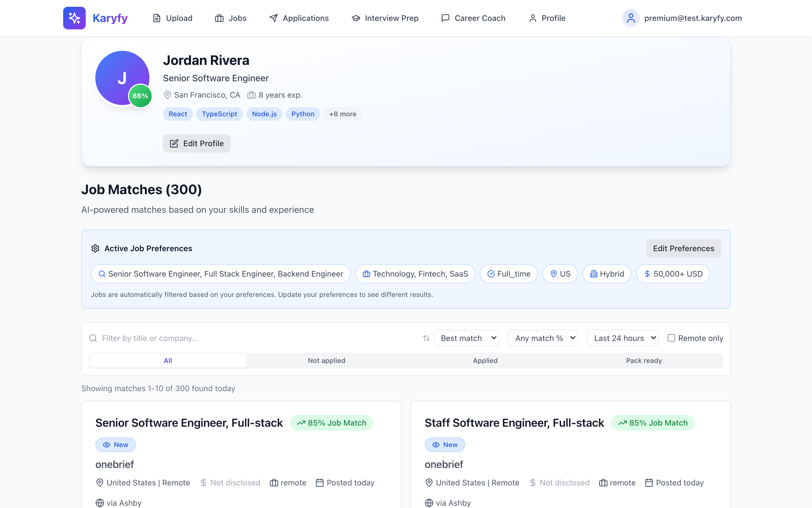Open the Last 24 hours dropdown
Screen dimensions: 812x508
click(x=623, y=338)
